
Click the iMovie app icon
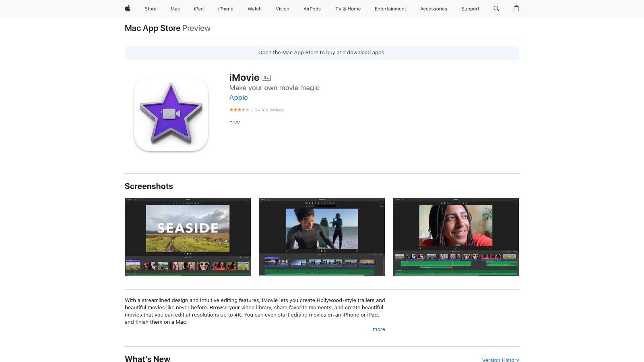(170, 114)
